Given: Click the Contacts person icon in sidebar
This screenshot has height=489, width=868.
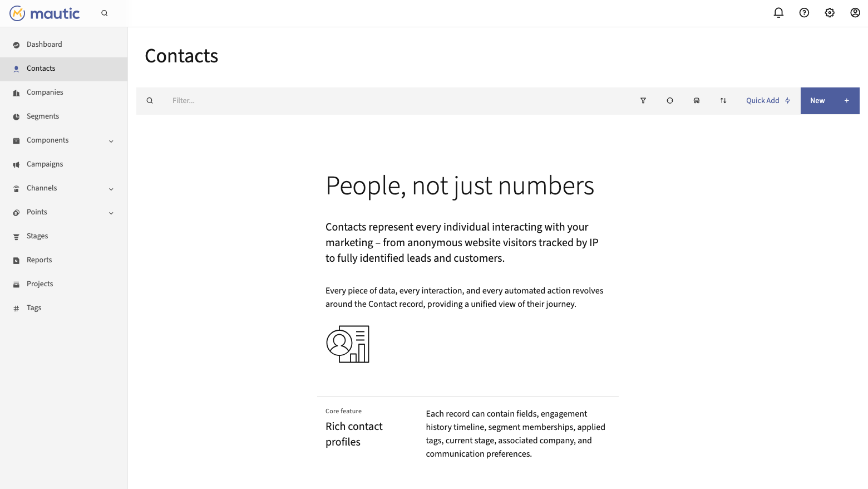Looking at the screenshot, I should (x=16, y=69).
